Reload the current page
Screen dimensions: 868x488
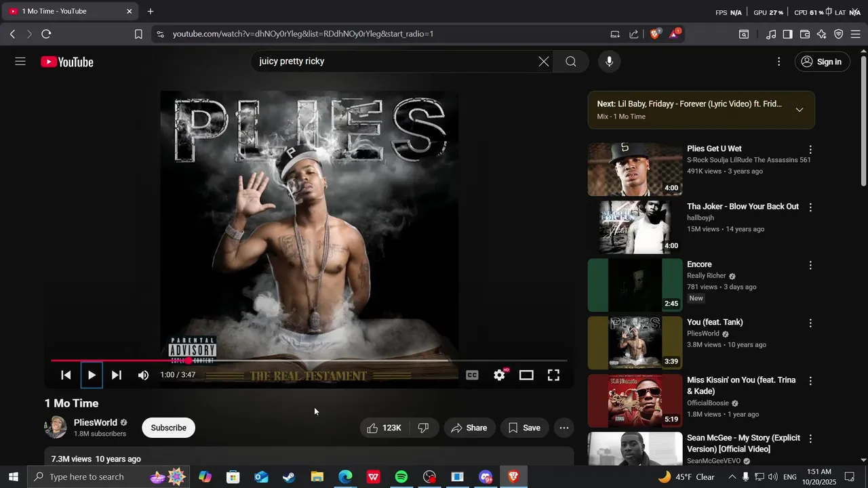coord(46,34)
